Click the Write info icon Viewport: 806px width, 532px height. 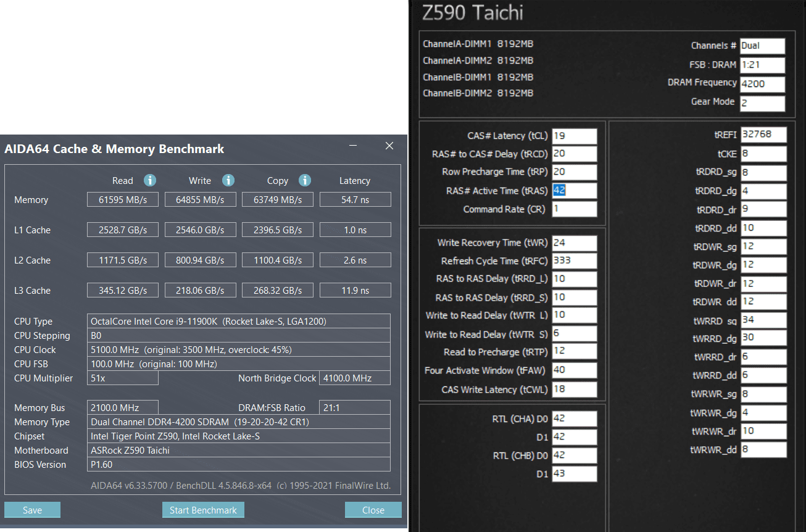click(x=228, y=180)
